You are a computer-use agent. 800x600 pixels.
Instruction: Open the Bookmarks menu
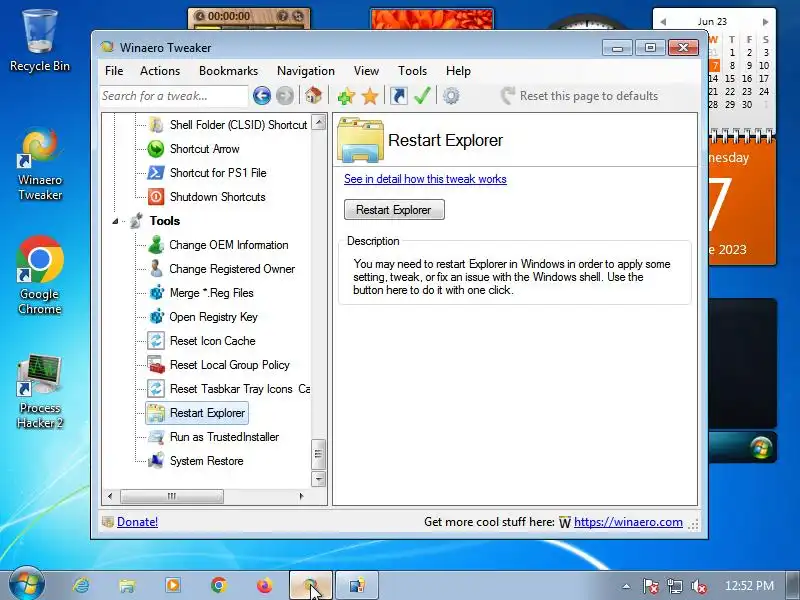pyautogui.click(x=228, y=71)
